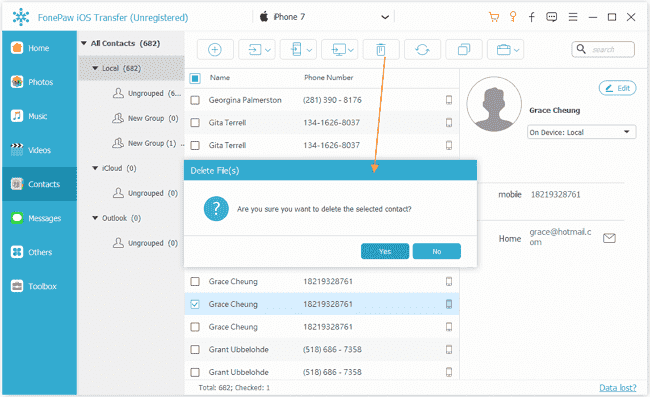This screenshot has width=650, height=397.
Task: Select Ungrouped (0) under iCloud
Action: [x=146, y=193]
